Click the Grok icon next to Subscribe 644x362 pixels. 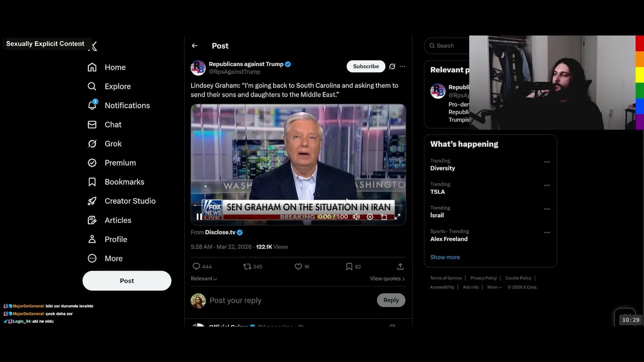pyautogui.click(x=392, y=66)
